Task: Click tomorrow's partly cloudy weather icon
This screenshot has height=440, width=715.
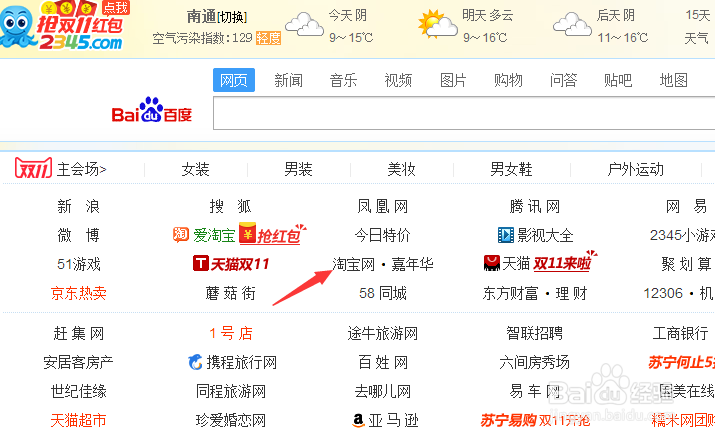Action: coord(438,24)
